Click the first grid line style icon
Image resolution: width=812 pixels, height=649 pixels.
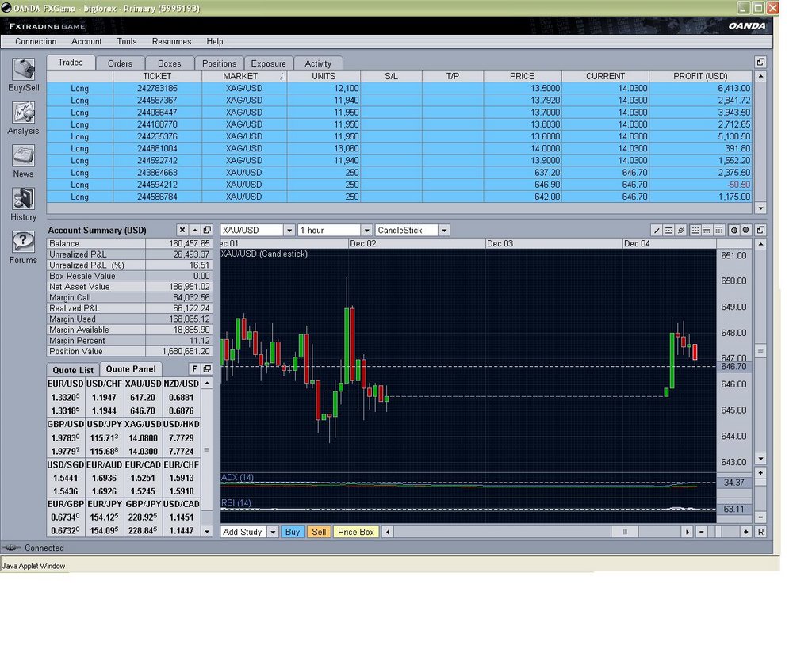click(695, 231)
